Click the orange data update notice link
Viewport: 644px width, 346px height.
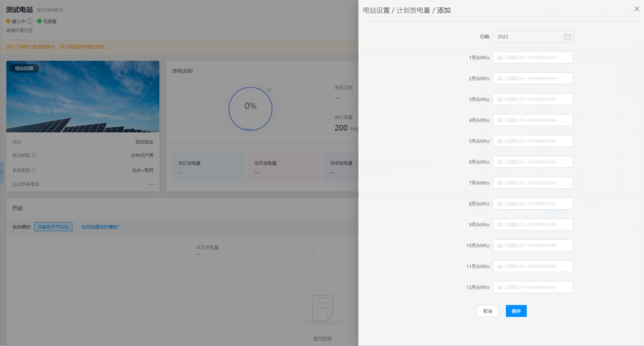56,47
